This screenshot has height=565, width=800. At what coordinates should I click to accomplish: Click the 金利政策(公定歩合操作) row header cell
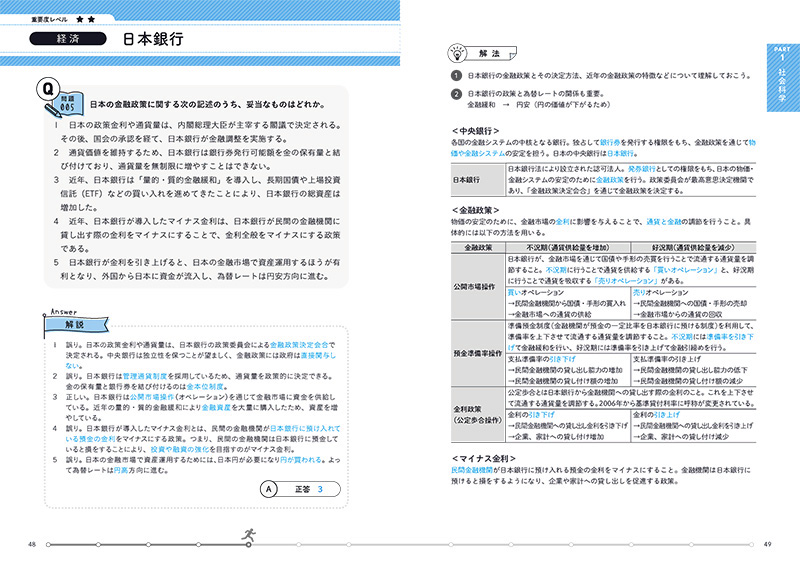[478, 414]
